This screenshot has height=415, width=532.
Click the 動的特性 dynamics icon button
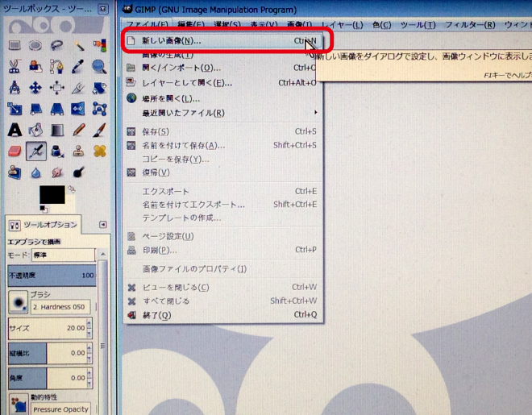[x=17, y=403]
